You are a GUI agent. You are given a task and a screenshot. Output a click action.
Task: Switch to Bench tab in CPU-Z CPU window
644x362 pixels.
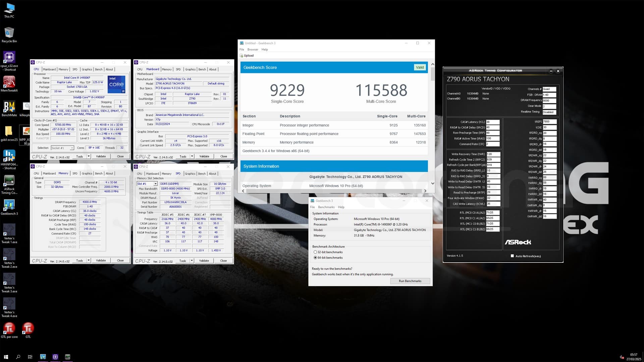point(99,69)
